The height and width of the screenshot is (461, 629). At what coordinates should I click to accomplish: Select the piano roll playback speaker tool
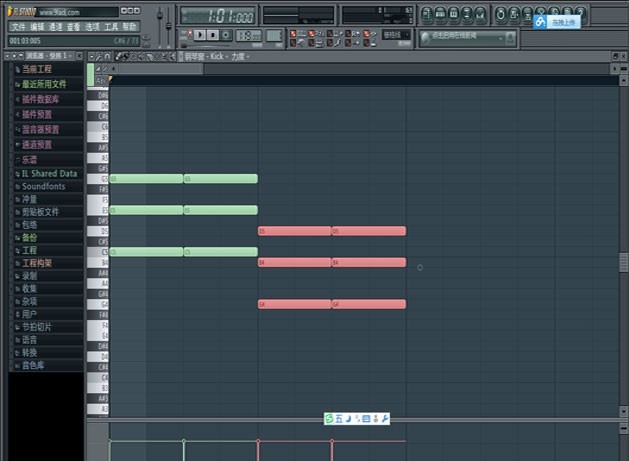click(172, 57)
